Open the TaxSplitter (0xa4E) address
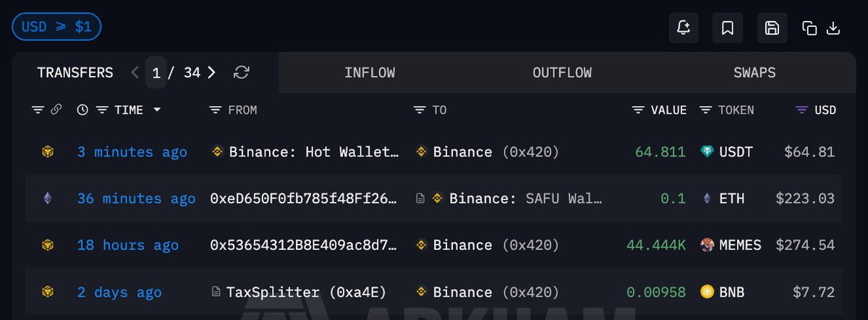Image resolution: width=868 pixels, height=320 pixels. pos(306,292)
